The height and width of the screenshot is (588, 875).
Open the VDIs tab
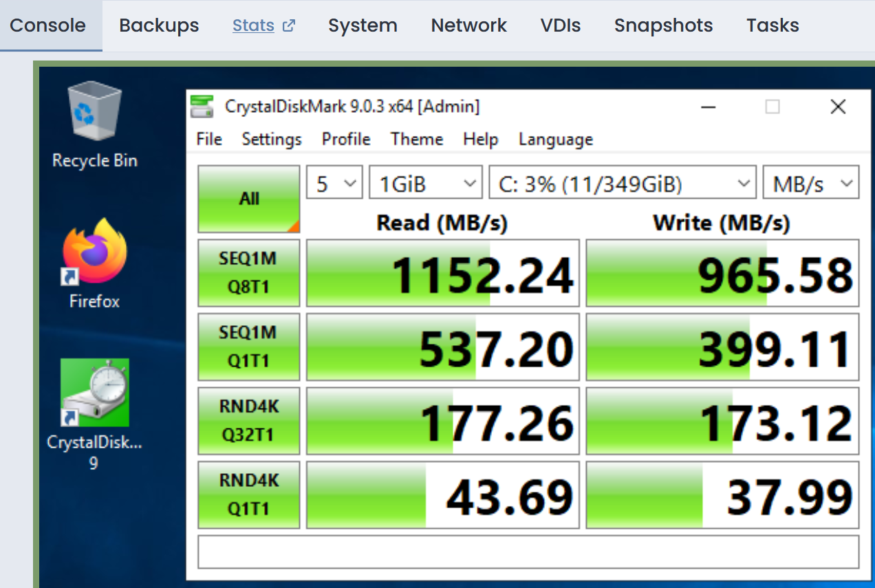click(561, 26)
